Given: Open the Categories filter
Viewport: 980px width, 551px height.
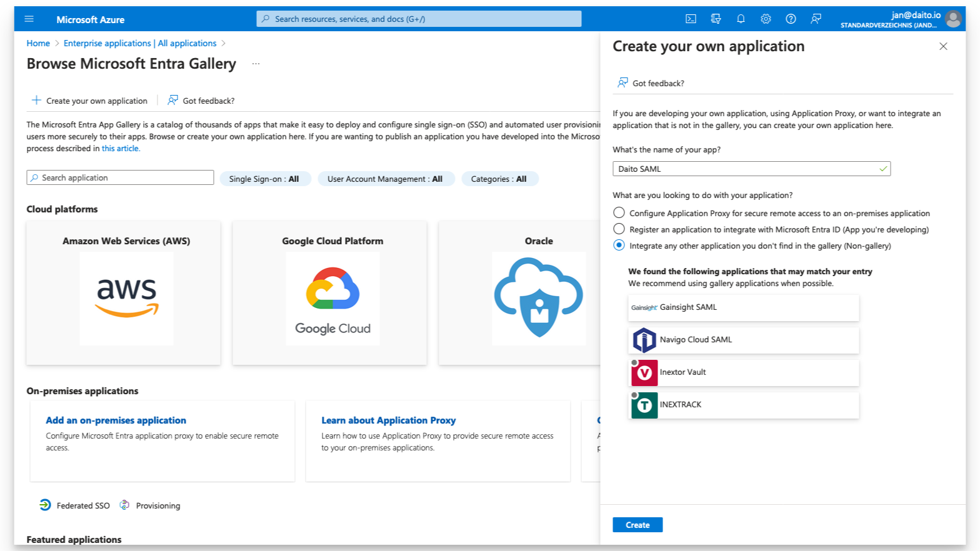Looking at the screenshot, I should (x=499, y=179).
